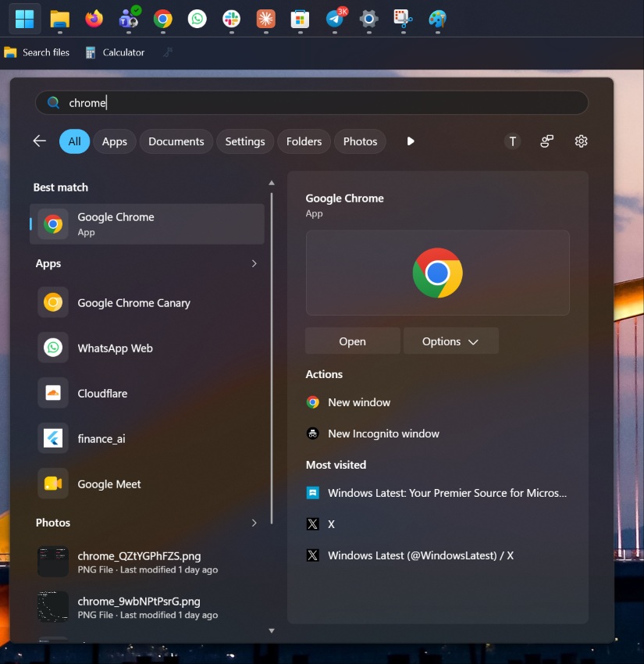Image resolution: width=644 pixels, height=664 pixels.
Task: Open Google Chrome Canary result
Action: 147,303
